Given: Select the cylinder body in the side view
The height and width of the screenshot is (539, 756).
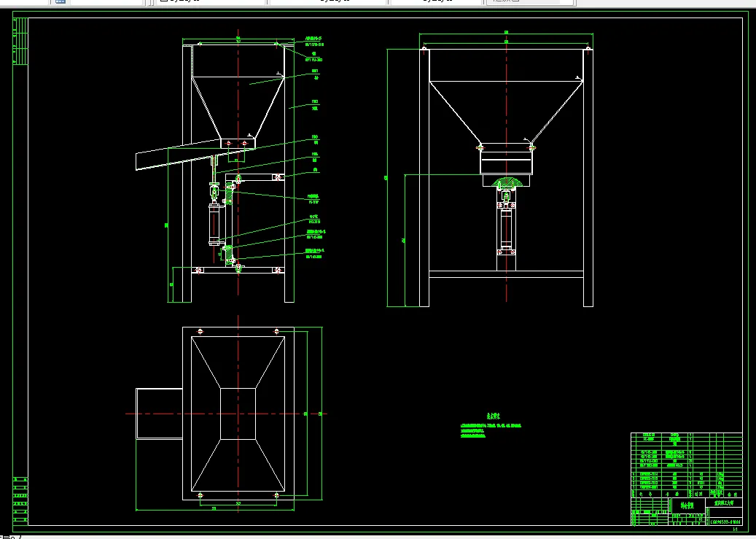Looking at the screenshot, I should tap(506, 229).
